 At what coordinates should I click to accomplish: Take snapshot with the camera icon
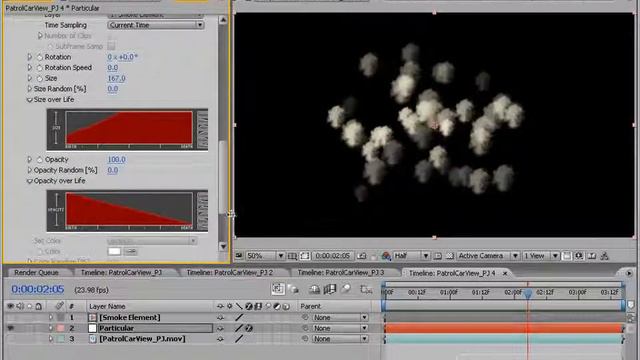click(362, 256)
